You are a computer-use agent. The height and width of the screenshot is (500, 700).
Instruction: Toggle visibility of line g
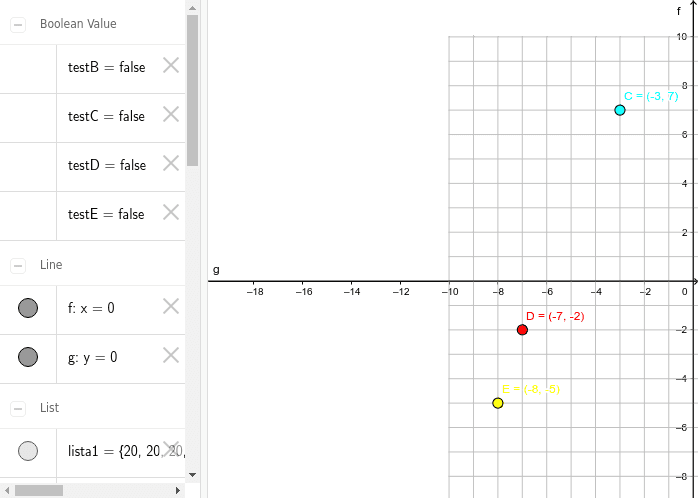(28, 357)
